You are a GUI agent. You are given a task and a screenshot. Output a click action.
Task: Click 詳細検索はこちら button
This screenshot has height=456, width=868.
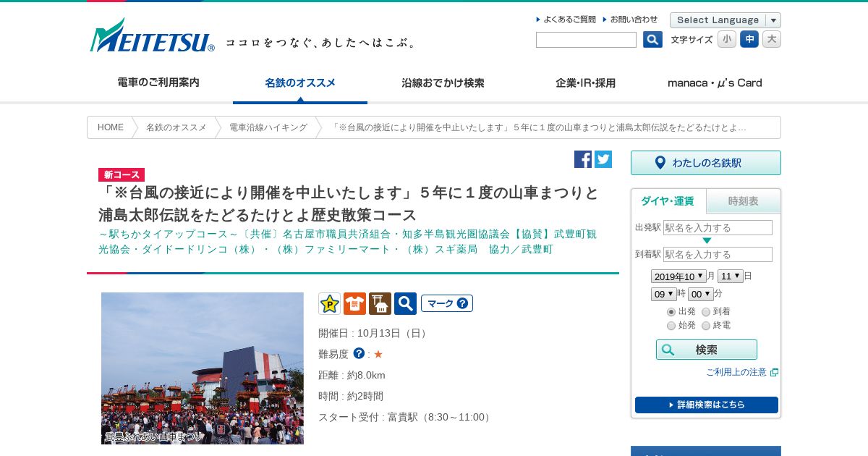pyautogui.click(x=707, y=405)
